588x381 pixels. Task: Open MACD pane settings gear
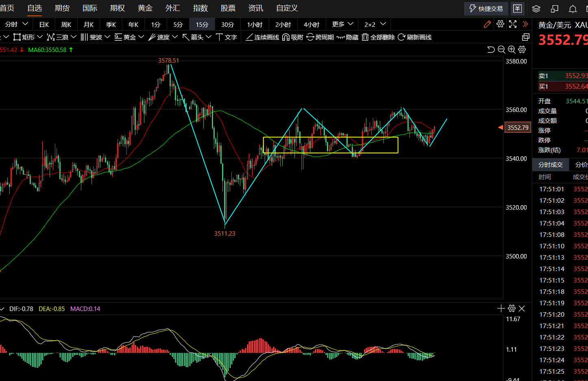(512, 309)
